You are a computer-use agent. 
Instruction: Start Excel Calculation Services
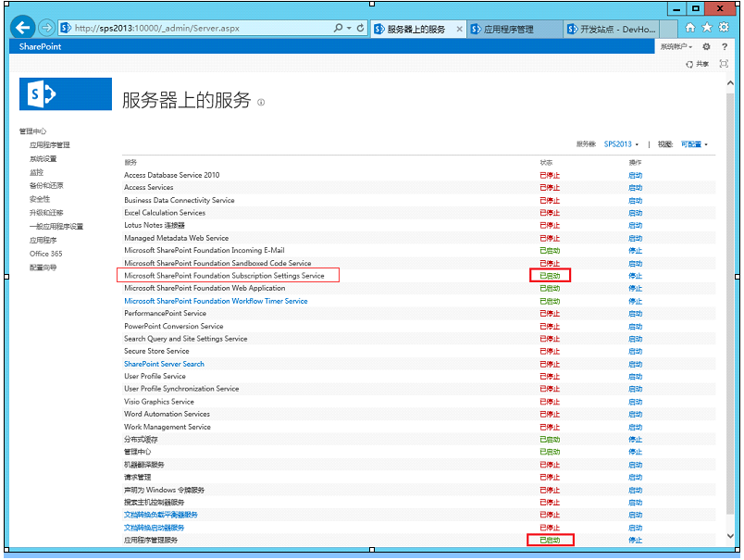[x=636, y=213]
